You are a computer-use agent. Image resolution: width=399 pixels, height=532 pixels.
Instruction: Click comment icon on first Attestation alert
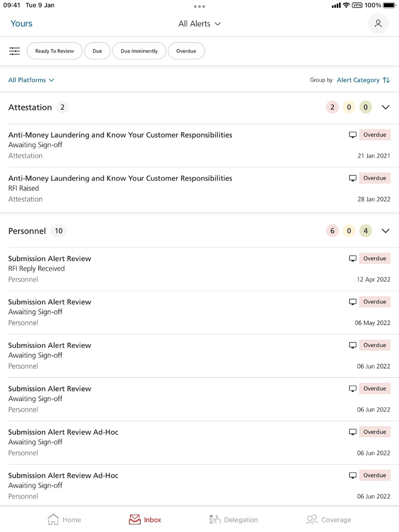pyautogui.click(x=353, y=135)
